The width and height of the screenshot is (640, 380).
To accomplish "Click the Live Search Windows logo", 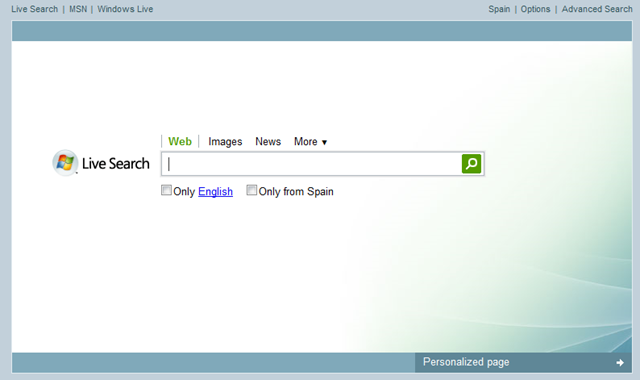I will coord(65,162).
